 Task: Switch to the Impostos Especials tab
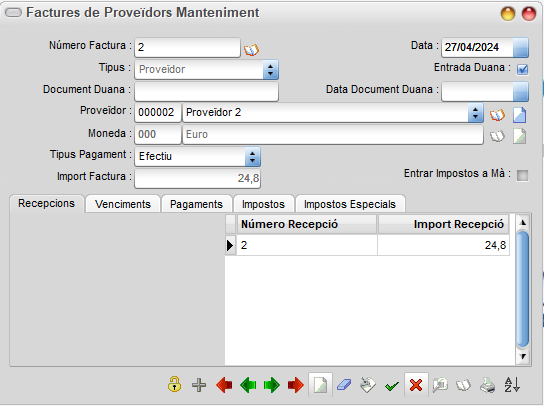click(x=350, y=204)
